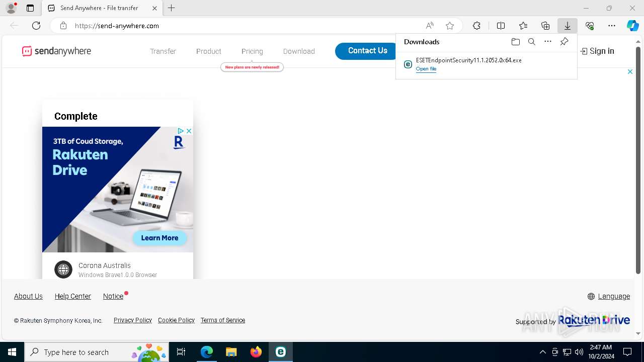Close the Rakuten Drive ad
The height and width of the screenshot is (362, 644).
(189, 131)
